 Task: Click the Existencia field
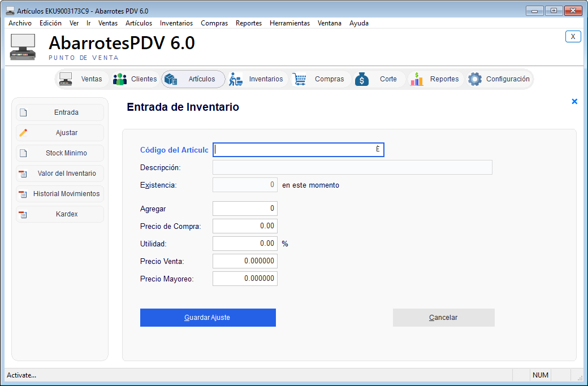[x=245, y=185]
